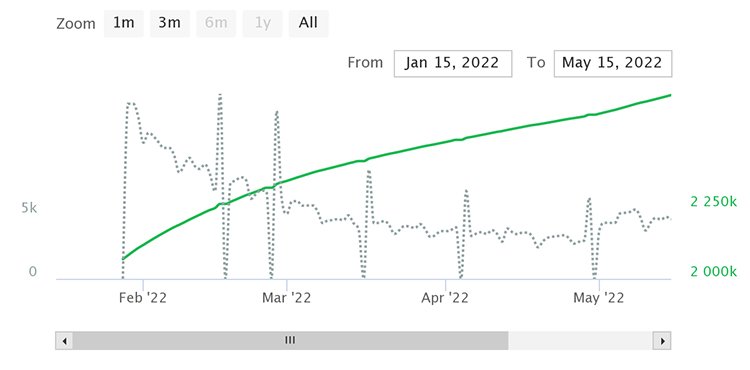Select the 1m zoom range button
Viewport: 750px width, 370px height.
[123, 23]
